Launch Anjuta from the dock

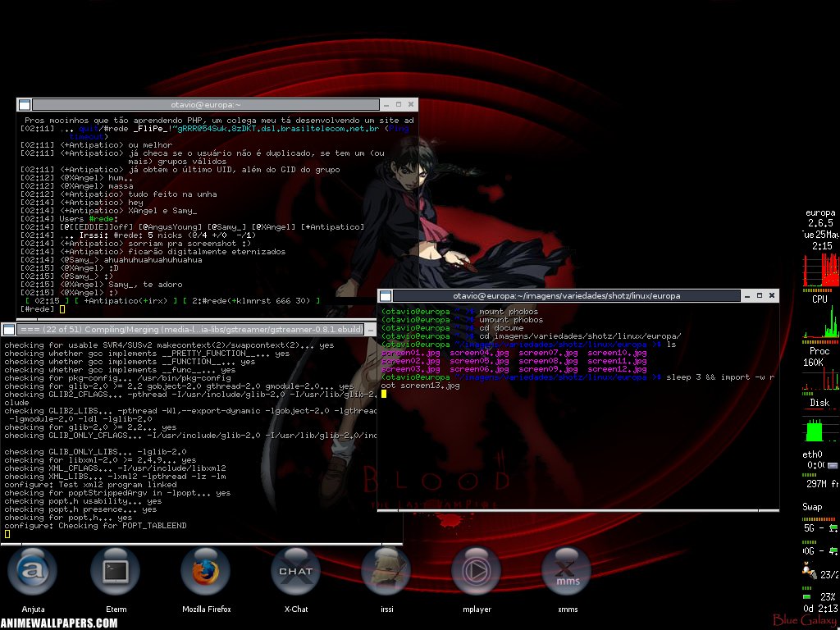(x=32, y=571)
